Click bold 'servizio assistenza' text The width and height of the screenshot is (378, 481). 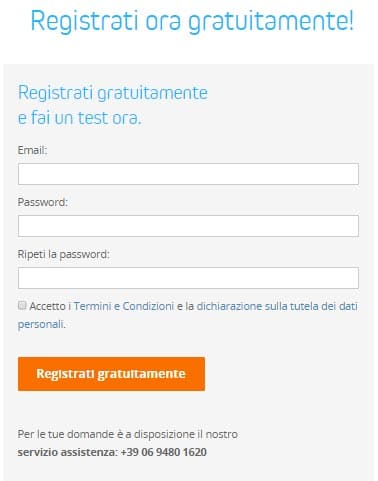coord(66,452)
